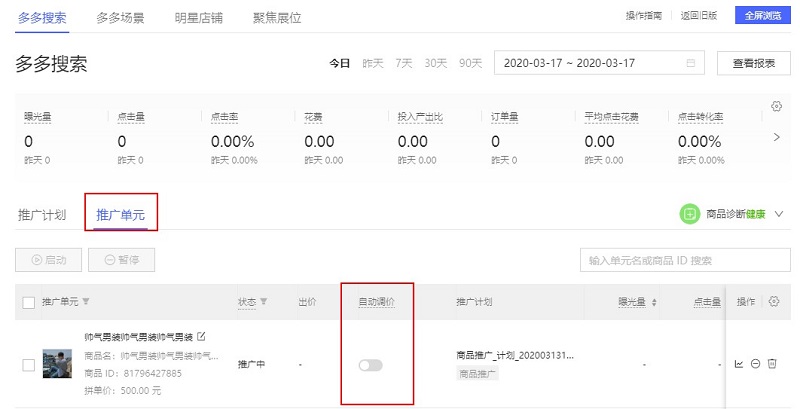This screenshot has height=409, width=800.
Task: Click 返回旧版 link
Action: tap(698, 16)
